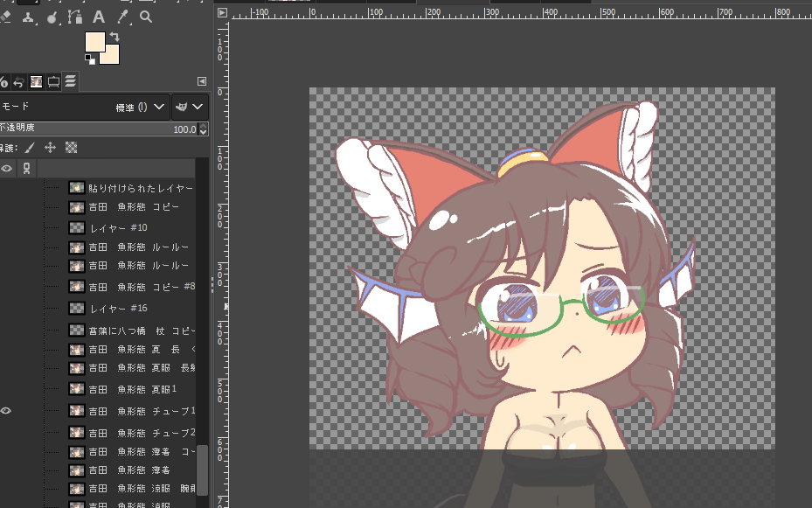Select the Text tool

(98, 17)
